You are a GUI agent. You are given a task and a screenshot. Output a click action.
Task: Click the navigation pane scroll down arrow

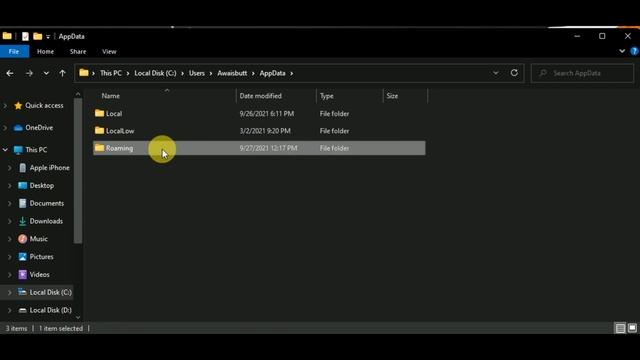[x=78, y=317]
